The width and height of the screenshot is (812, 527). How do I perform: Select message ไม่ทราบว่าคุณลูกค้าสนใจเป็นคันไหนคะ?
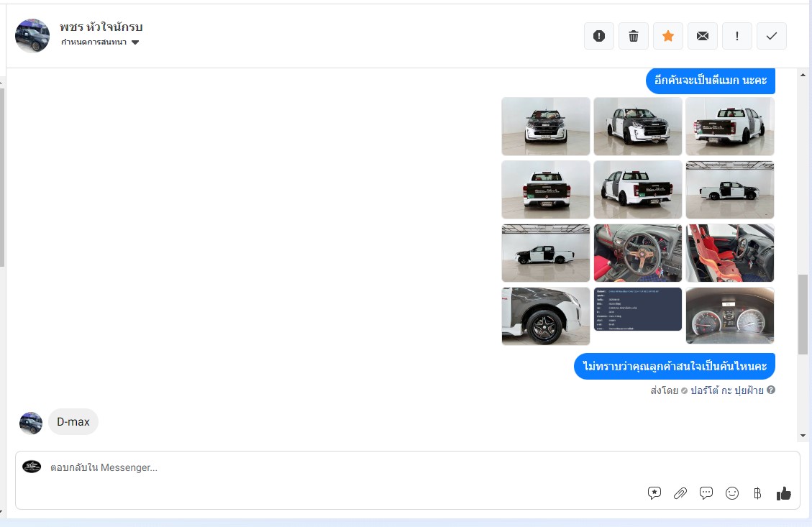click(674, 367)
